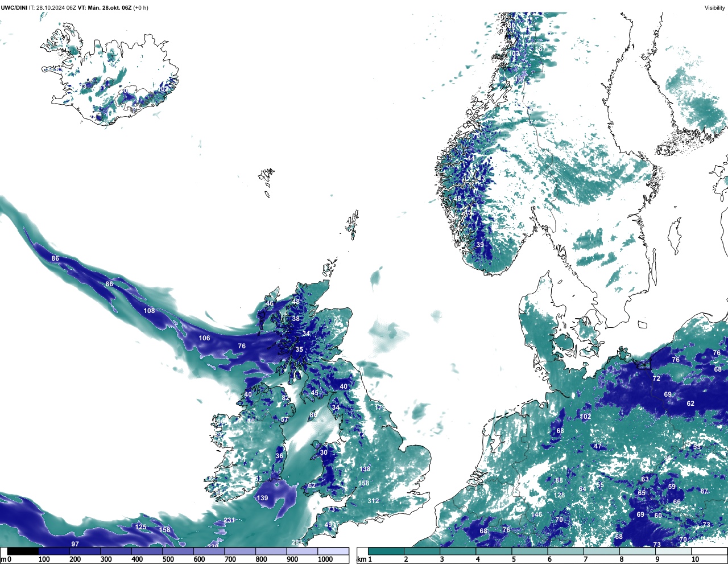Select the '(+0 h)' forecast offset text
Viewport: 728px width, 564px height.
tap(140, 7)
